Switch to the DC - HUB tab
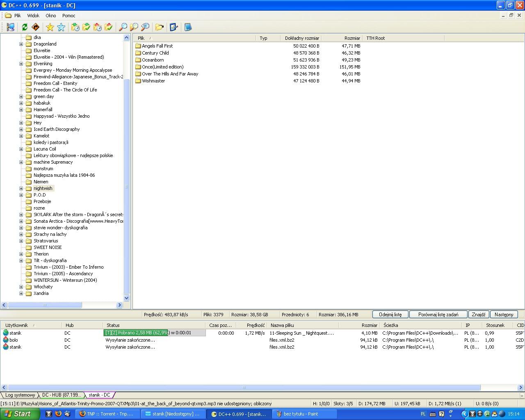Screen dimensions: 525x420 click(x=62, y=395)
